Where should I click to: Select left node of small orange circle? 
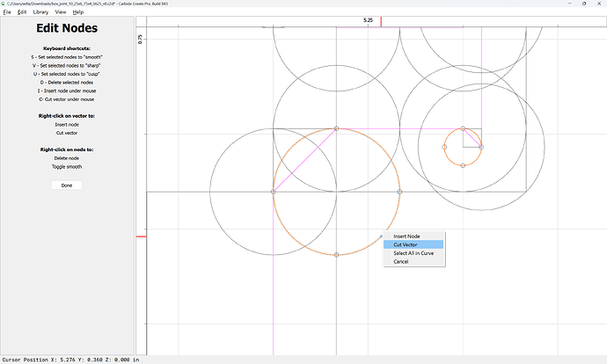pyautogui.click(x=444, y=147)
